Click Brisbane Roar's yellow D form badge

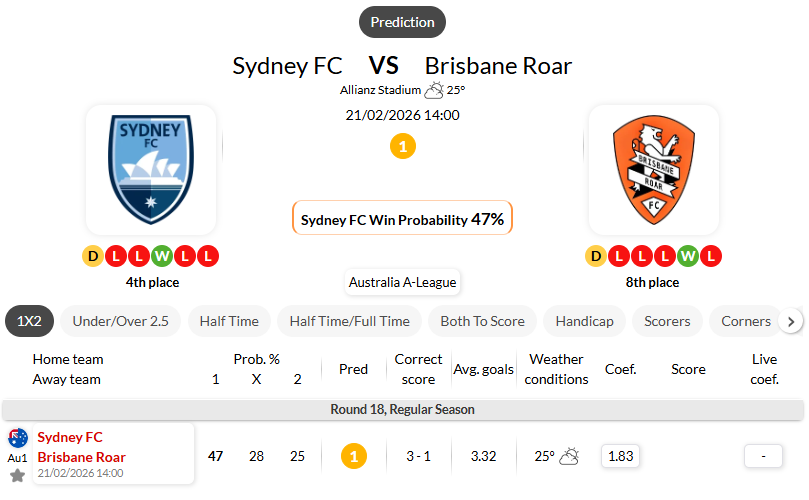pos(597,257)
